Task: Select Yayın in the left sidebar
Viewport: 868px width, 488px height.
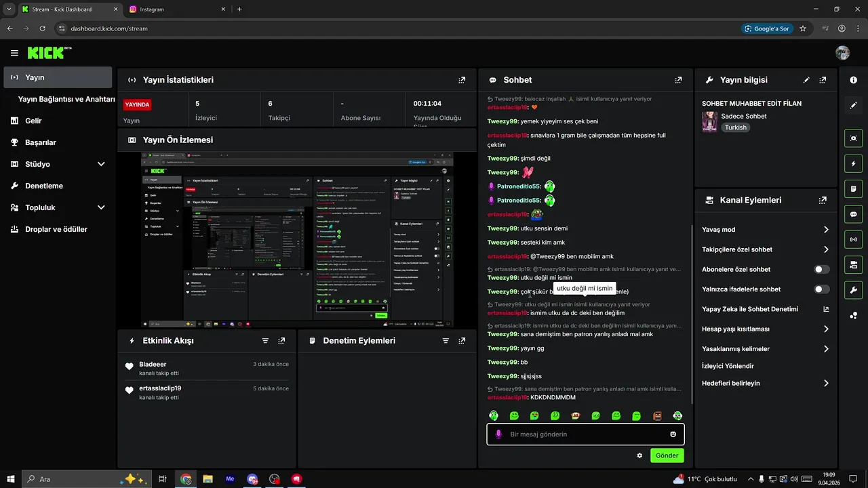Action: pyautogui.click(x=58, y=77)
